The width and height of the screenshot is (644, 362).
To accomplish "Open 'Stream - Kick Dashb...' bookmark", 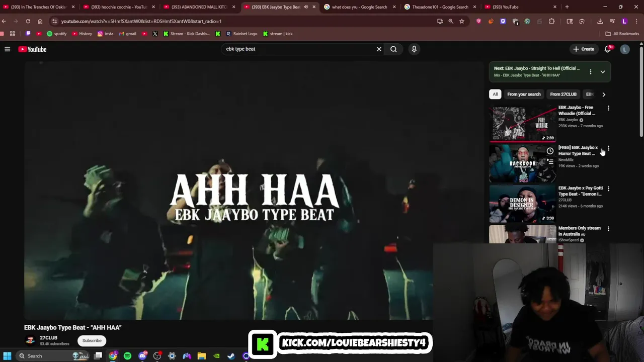I will [x=186, y=34].
